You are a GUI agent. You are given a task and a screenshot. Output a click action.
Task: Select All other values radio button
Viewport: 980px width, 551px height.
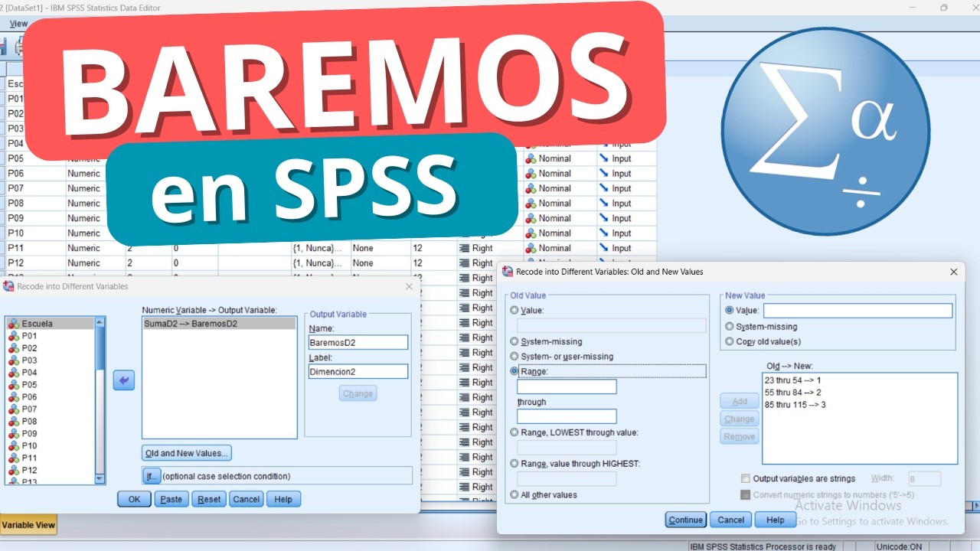(514, 495)
